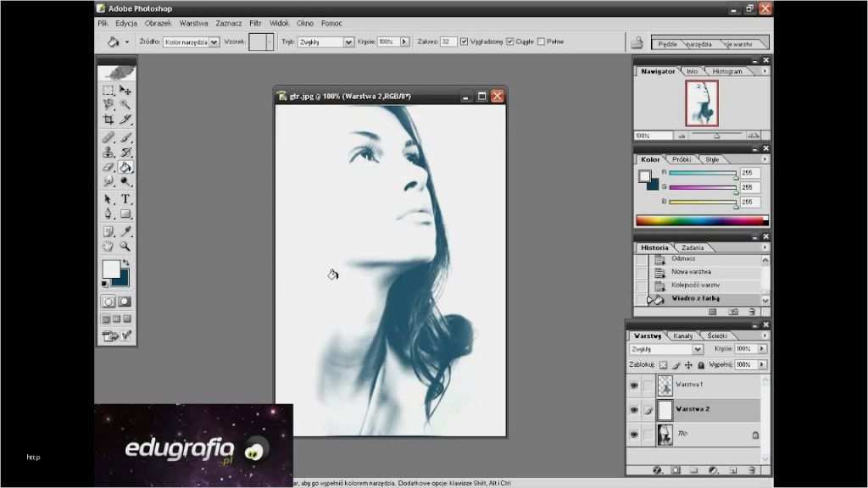Click the foreground color swatch in toolbox
868x488 pixels.
(111, 269)
